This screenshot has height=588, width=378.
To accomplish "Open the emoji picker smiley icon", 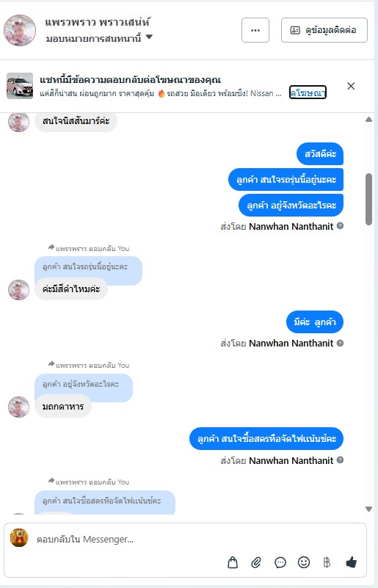I will coord(304,562).
